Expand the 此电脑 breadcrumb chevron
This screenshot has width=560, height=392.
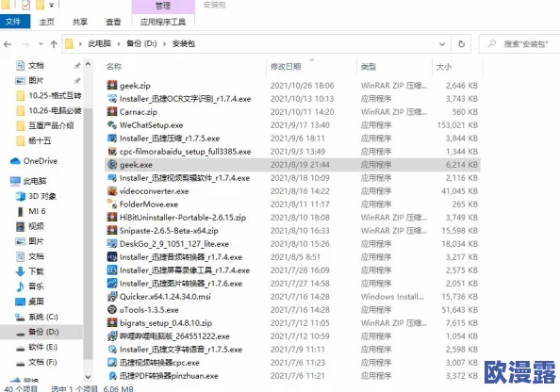(x=118, y=44)
